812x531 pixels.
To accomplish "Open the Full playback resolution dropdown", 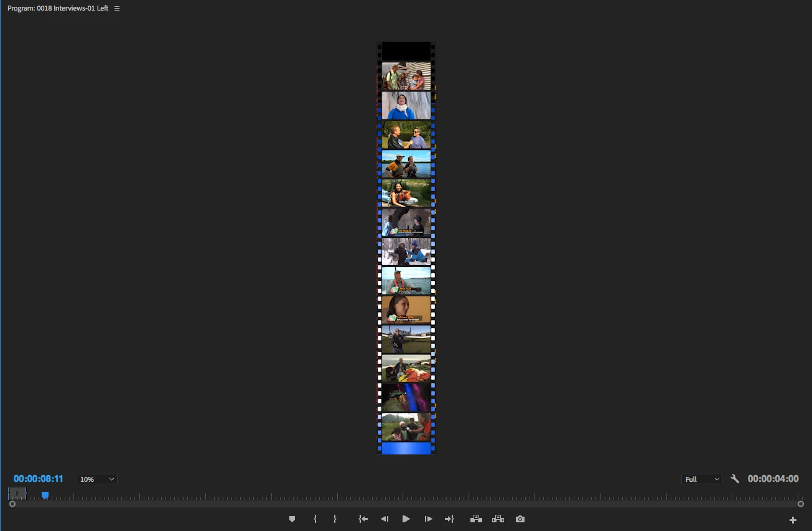I will coord(702,479).
